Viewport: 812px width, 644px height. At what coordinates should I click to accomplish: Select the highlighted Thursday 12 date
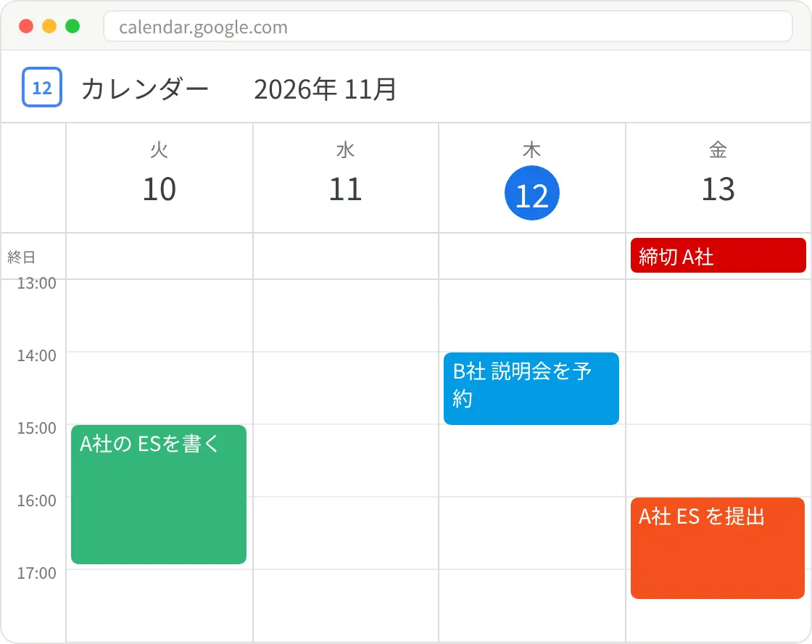[532, 193]
